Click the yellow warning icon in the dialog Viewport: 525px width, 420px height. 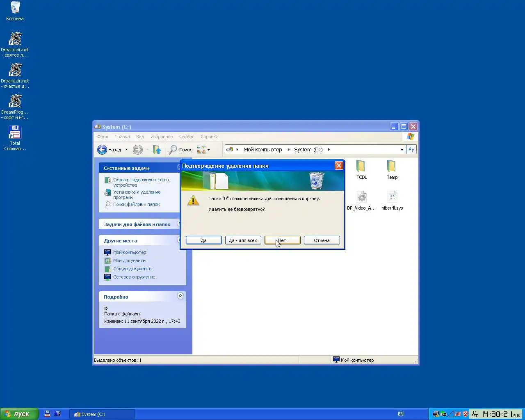193,201
